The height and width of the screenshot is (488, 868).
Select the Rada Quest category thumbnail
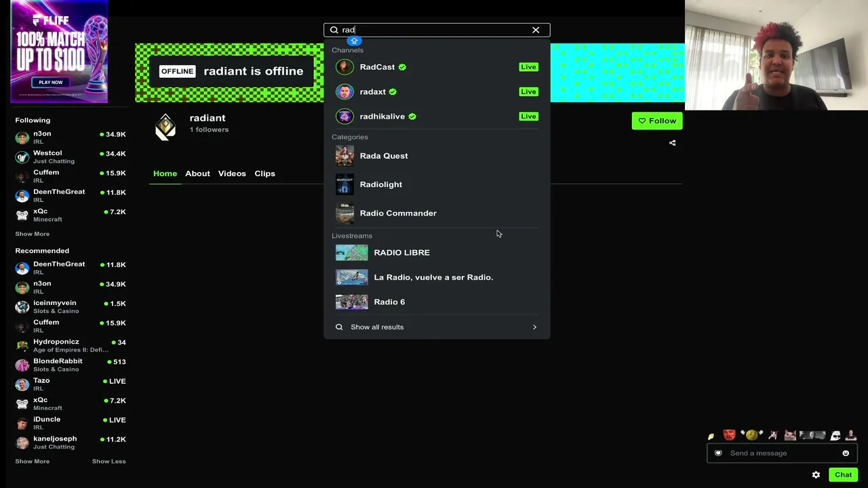pos(344,156)
